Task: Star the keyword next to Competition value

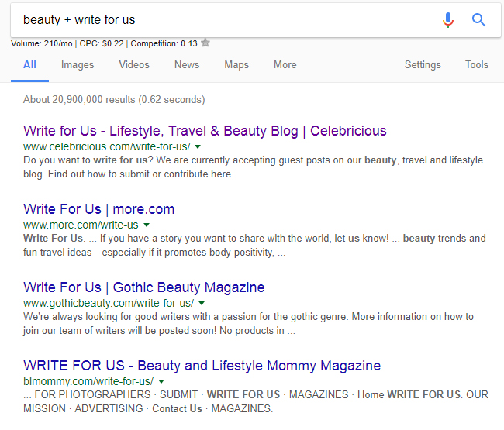Action: point(205,43)
